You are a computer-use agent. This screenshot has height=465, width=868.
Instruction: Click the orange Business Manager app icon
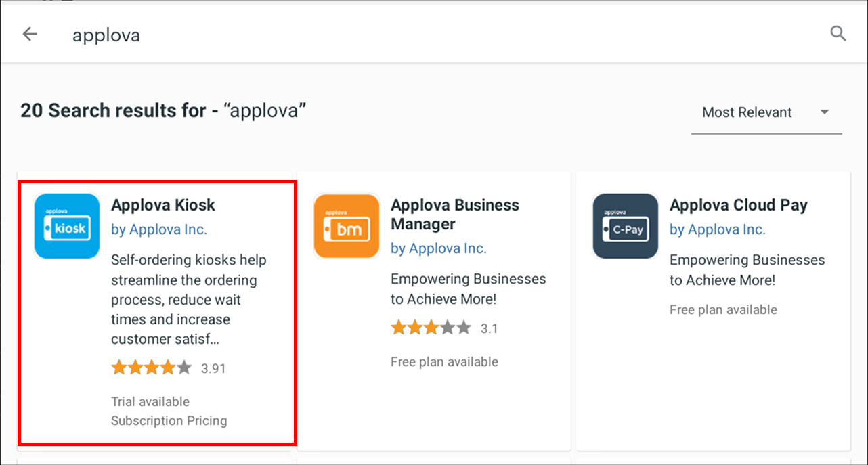(346, 226)
